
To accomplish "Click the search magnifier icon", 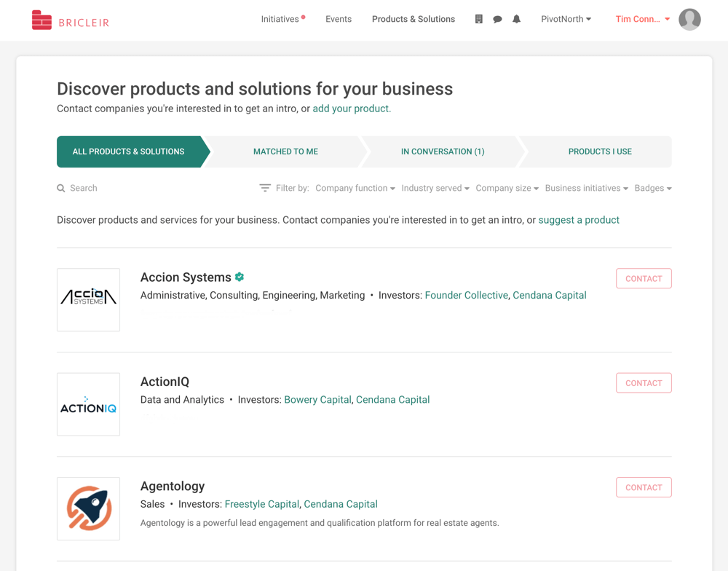I will pos(61,188).
